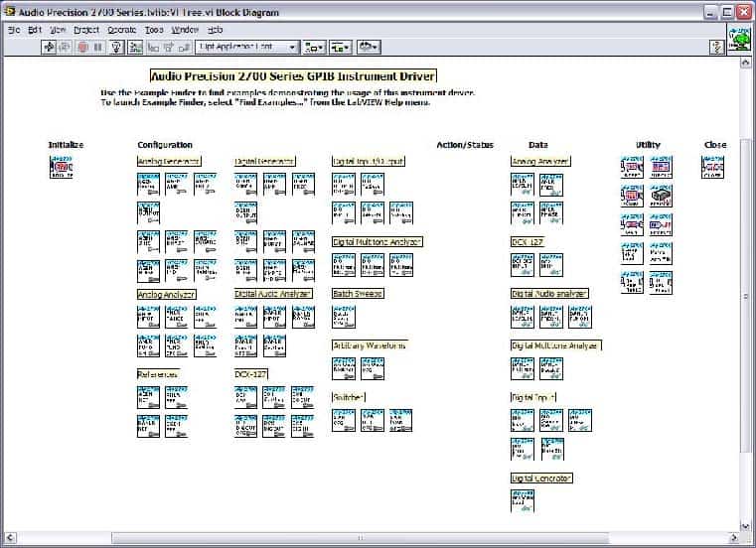
Task: Select the Close VI icon under Close heading
Action: (712, 168)
